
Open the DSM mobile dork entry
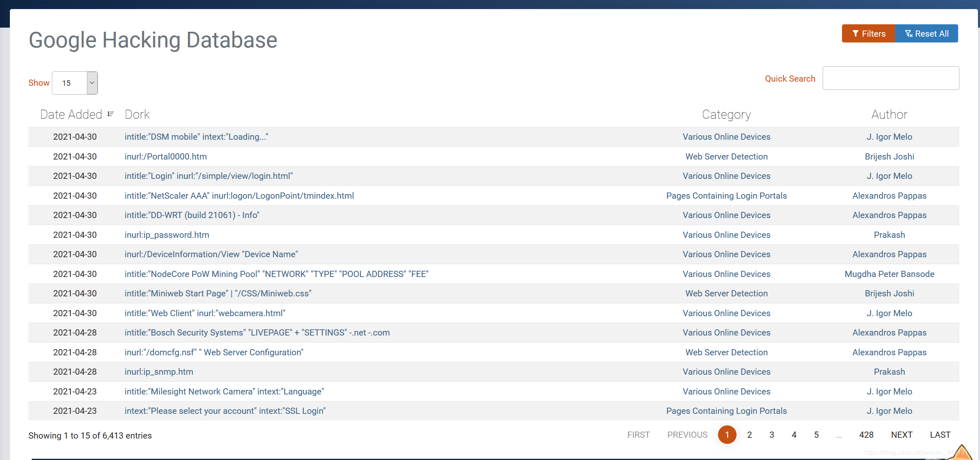[x=196, y=137]
